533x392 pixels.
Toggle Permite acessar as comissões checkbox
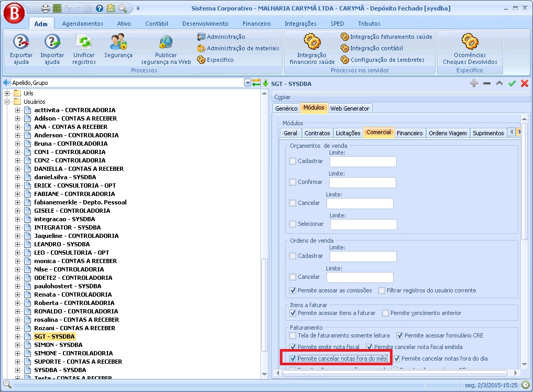(293, 290)
